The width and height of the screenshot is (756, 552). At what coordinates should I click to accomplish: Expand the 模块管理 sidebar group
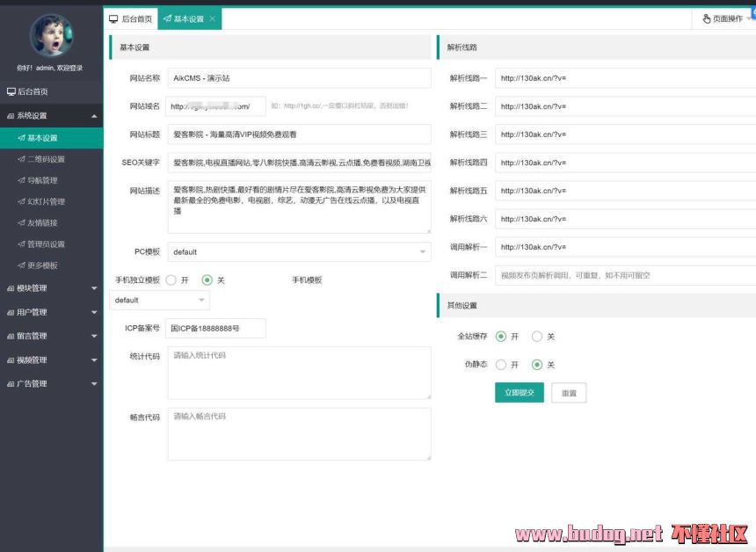point(52,288)
